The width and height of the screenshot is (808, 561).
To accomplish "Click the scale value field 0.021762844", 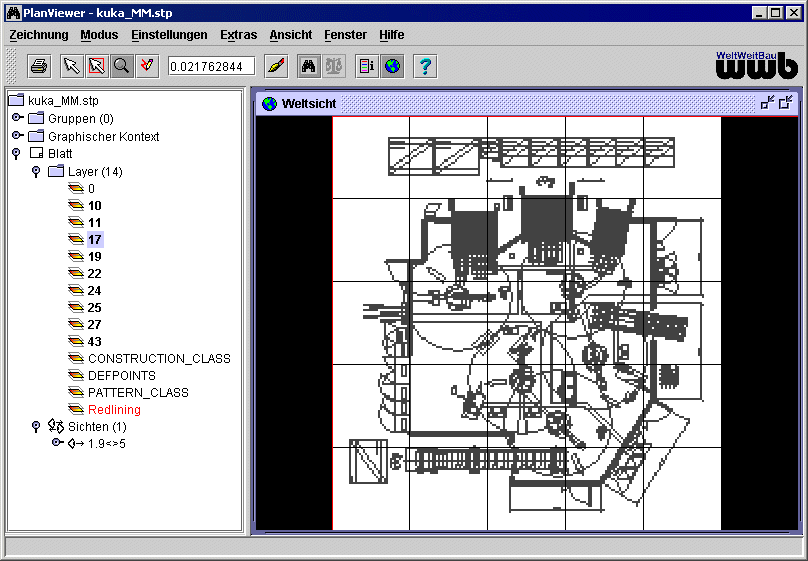I will [x=211, y=66].
